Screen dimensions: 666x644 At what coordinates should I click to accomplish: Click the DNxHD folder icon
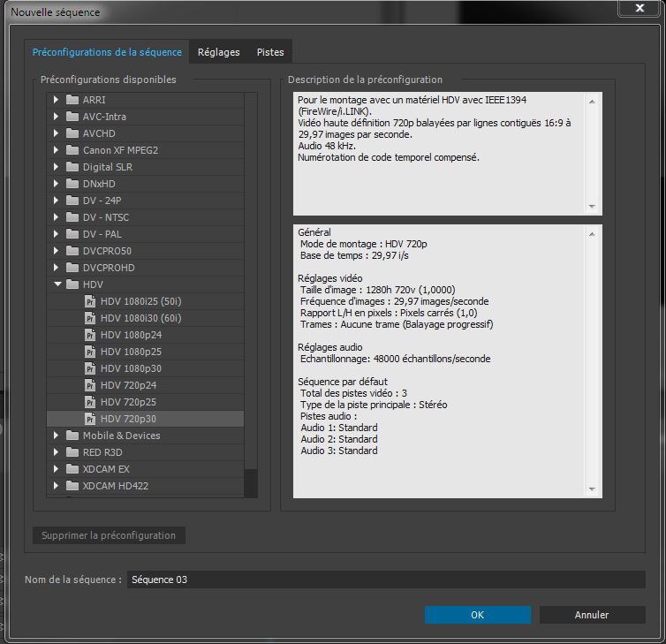pos(72,184)
